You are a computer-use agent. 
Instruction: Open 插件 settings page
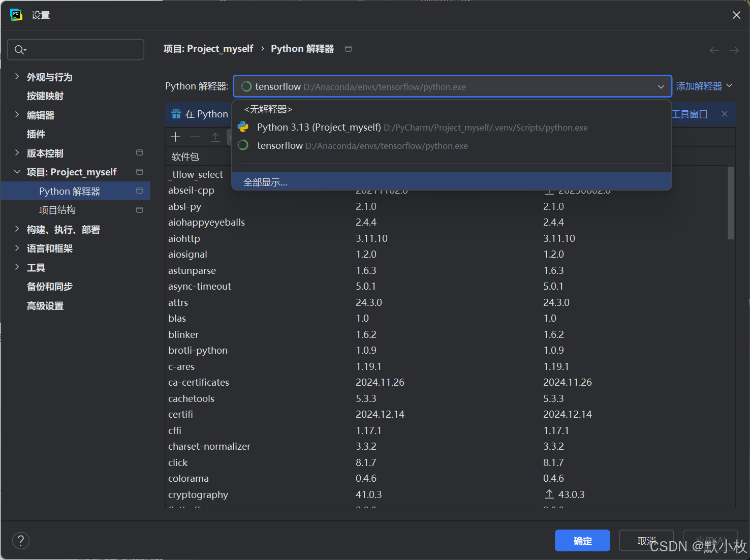tap(36, 134)
